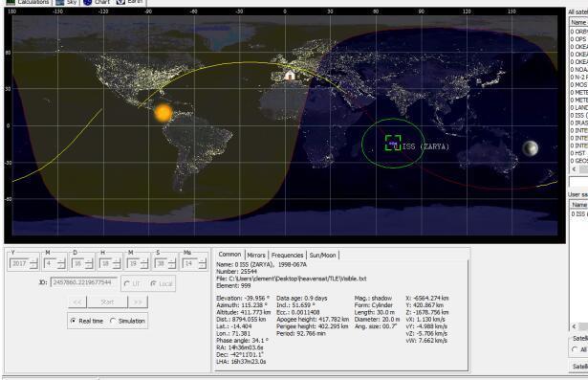The image size is (588, 380).
Task: Choose the UT time option
Action: coord(132,284)
